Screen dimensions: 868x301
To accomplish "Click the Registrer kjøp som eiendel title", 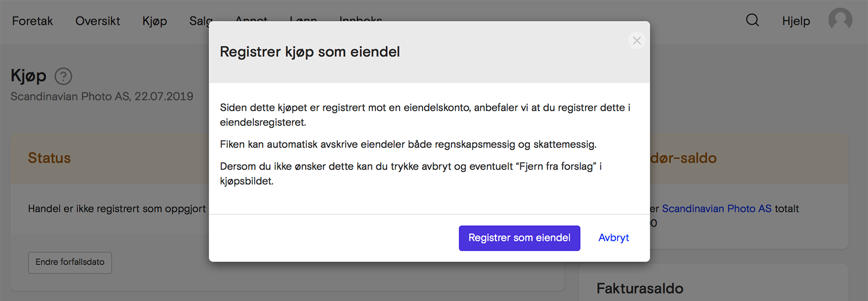I will [309, 52].
